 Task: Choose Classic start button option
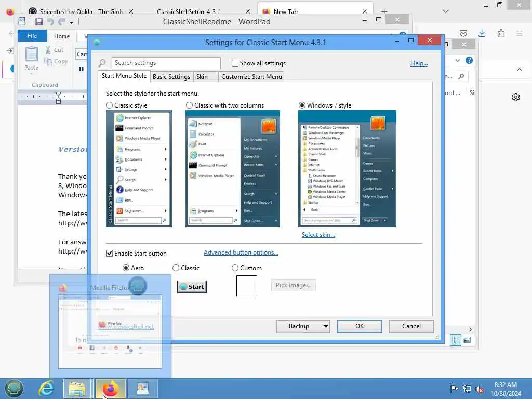point(176,268)
